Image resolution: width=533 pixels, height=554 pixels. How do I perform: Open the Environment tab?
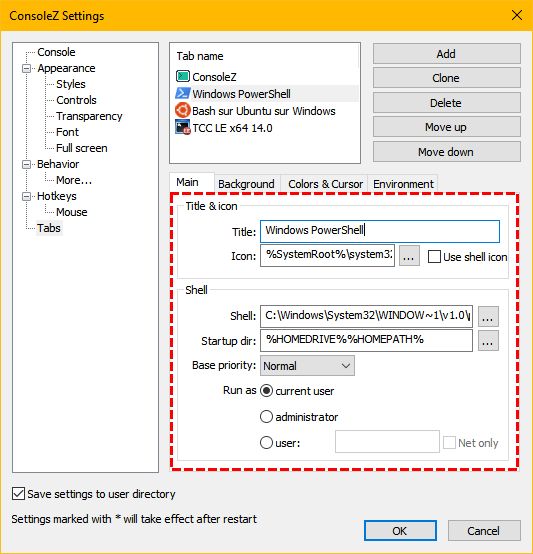(403, 184)
